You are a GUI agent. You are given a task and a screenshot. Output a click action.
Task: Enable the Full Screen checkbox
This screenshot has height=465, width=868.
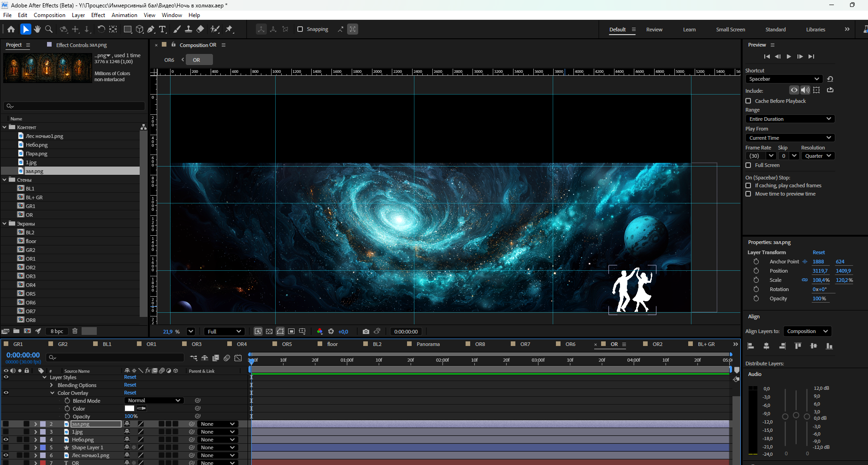tap(748, 165)
